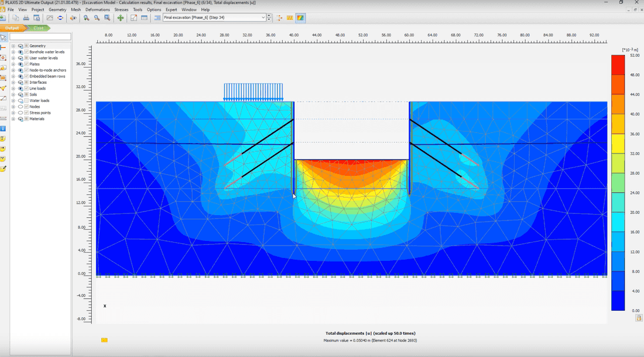This screenshot has width=644, height=357.
Task: Enable the Water loads checkbox
Action: point(26,100)
